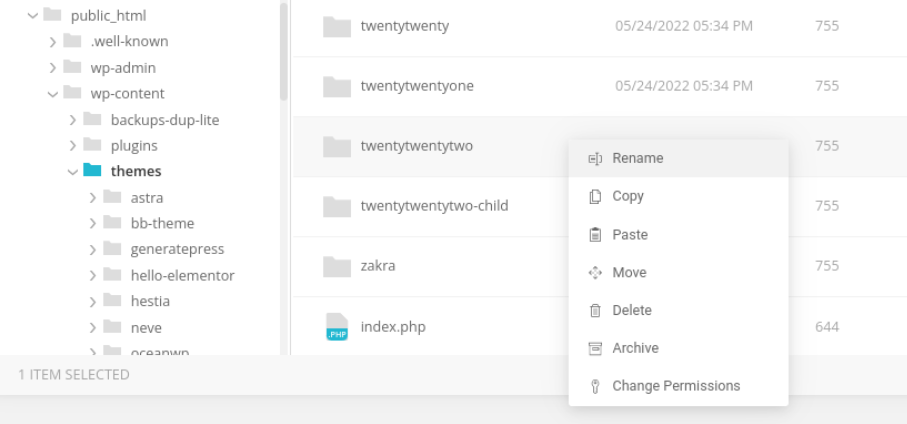Collapse the themes tree node
907x424 pixels.
click(x=72, y=172)
